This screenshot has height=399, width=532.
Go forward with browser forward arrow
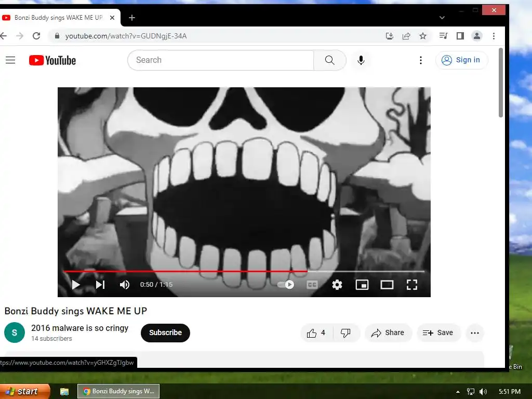(20, 36)
